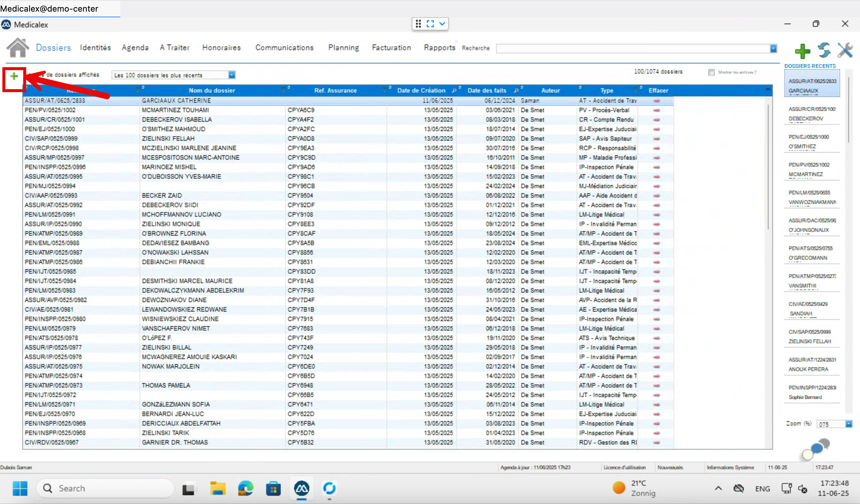Click 'Licence d'utilisation' in status bar
Viewport: 860px width, 504px height.
624,467
